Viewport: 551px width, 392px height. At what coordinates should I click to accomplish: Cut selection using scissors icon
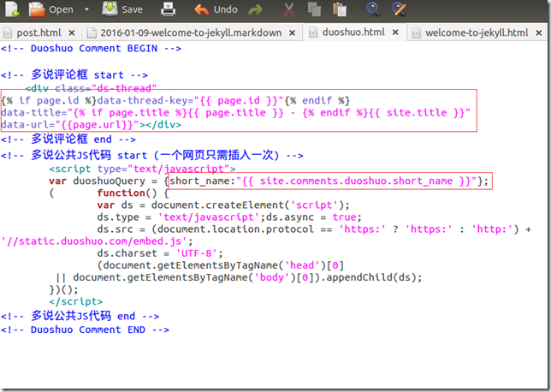pos(289,9)
